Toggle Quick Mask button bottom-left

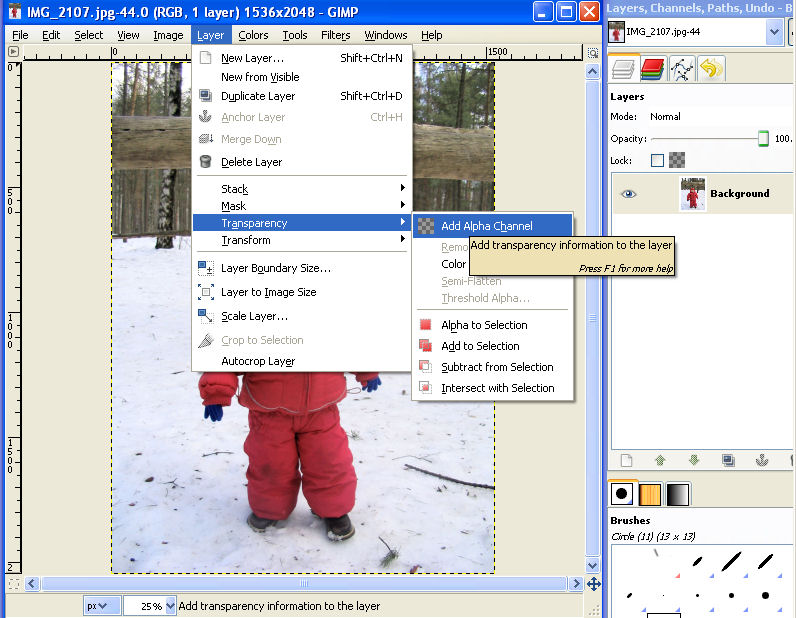pyautogui.click(x=14, y=584)
